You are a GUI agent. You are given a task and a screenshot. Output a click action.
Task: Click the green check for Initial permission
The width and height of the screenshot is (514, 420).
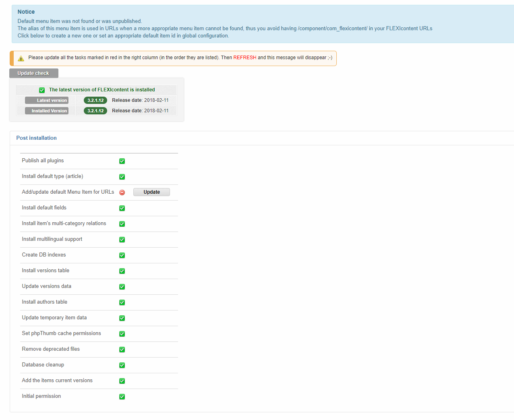pyautogui.click(x=122, y=397)
